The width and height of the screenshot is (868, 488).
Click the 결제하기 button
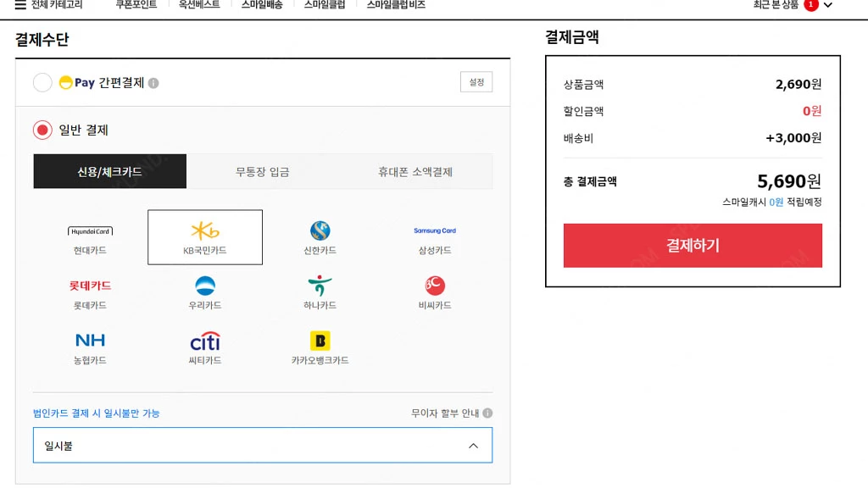[693, 246]
